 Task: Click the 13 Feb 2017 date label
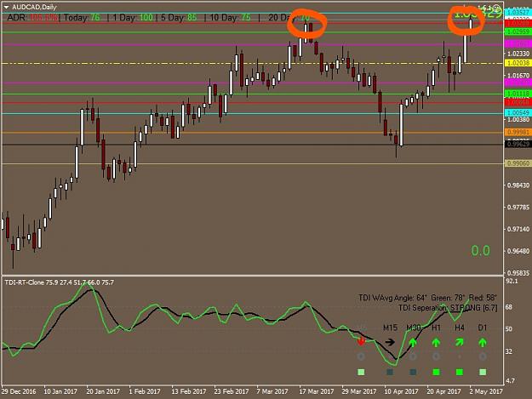pyautogui.click(x=189, y=391)
